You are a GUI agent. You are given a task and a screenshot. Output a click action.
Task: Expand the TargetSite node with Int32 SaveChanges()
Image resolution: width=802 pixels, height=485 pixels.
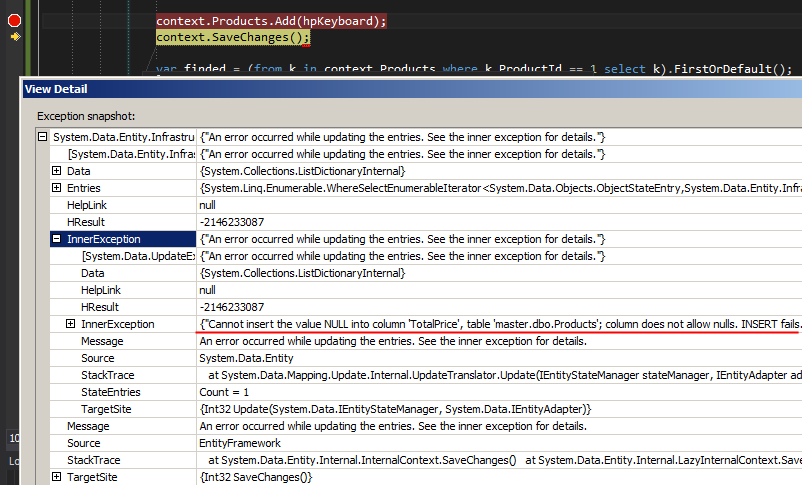57,477
